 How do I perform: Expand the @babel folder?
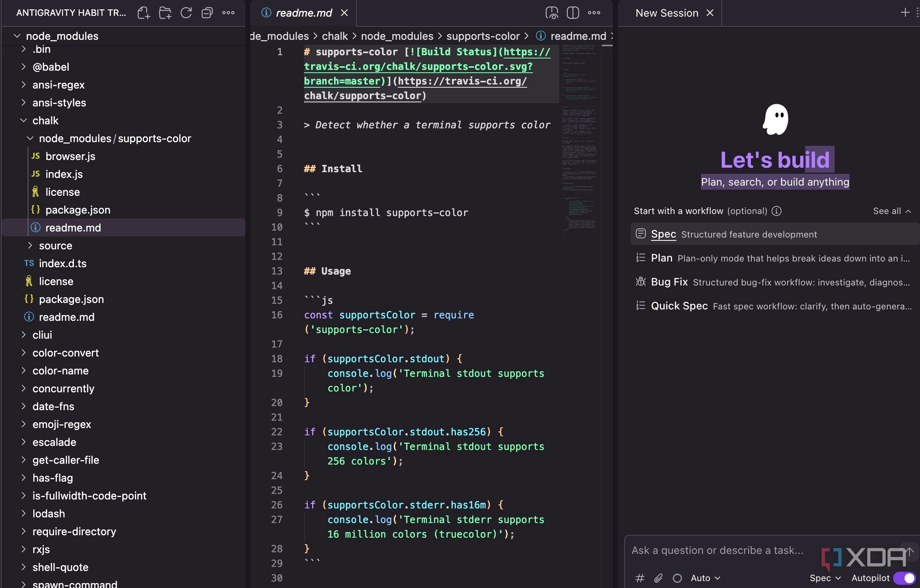coord(24,67)
